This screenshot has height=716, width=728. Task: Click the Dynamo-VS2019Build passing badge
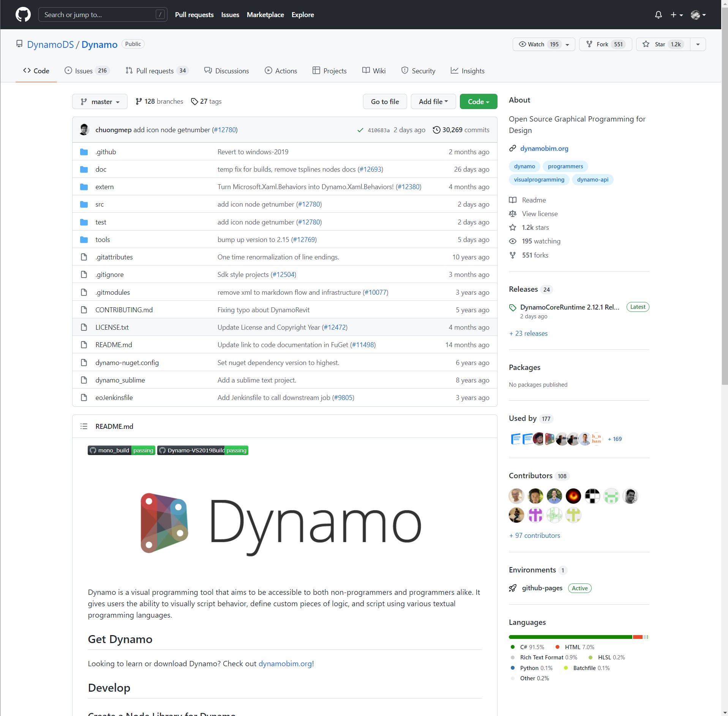(203, 450)
